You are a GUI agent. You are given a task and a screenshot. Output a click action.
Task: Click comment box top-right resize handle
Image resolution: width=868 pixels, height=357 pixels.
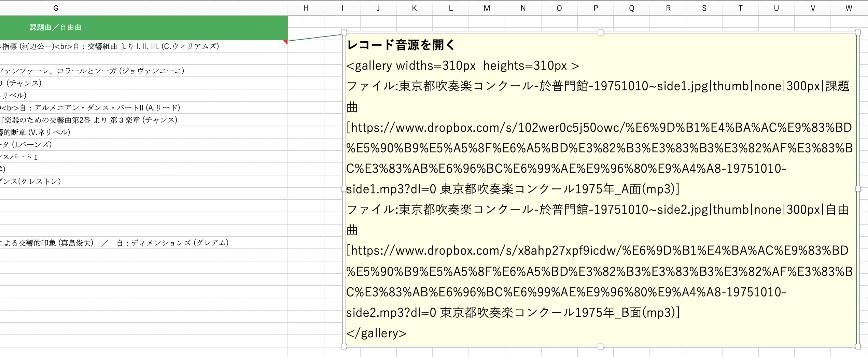(858, 33)
